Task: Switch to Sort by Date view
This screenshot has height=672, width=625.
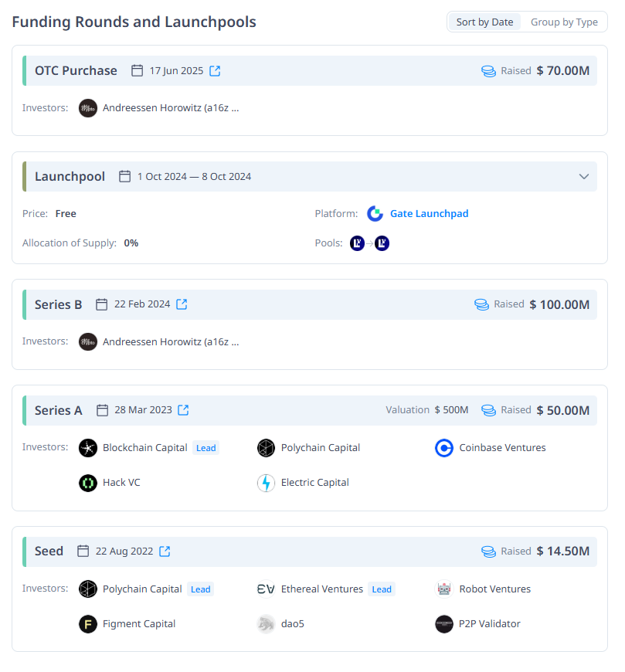Action: [484, 22]
